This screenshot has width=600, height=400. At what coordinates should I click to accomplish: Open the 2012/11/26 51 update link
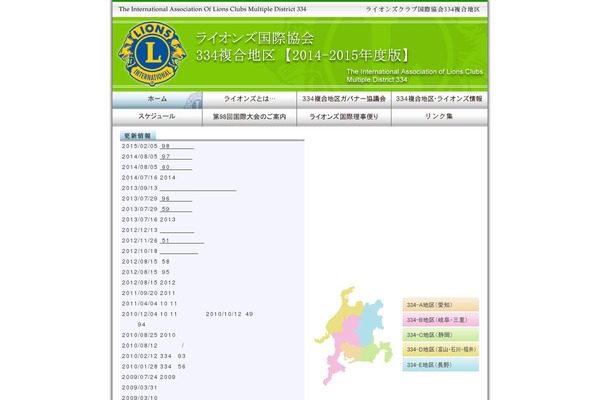pyautogui.click(x=182, y=241)
